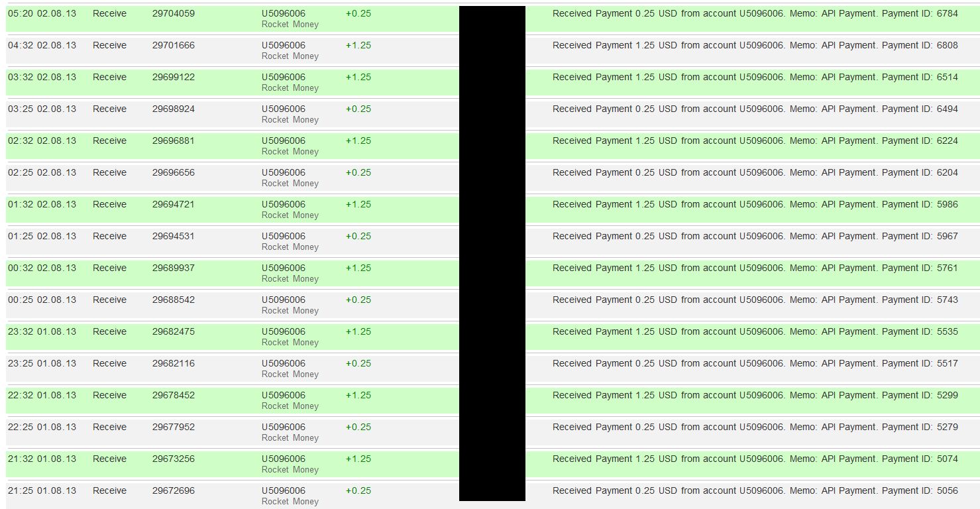Click the +1.25 amount in the 02:32 row
The height and width of the screenshot is (509, 980).
[x=358, y=141]
